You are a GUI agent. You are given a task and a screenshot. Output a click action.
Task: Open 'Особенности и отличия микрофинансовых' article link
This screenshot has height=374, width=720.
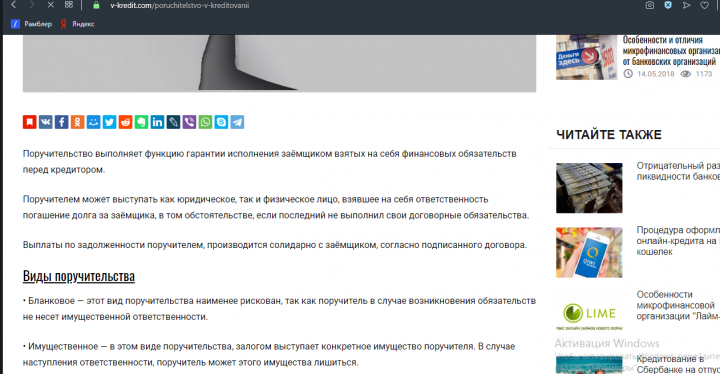pos(671,51)
